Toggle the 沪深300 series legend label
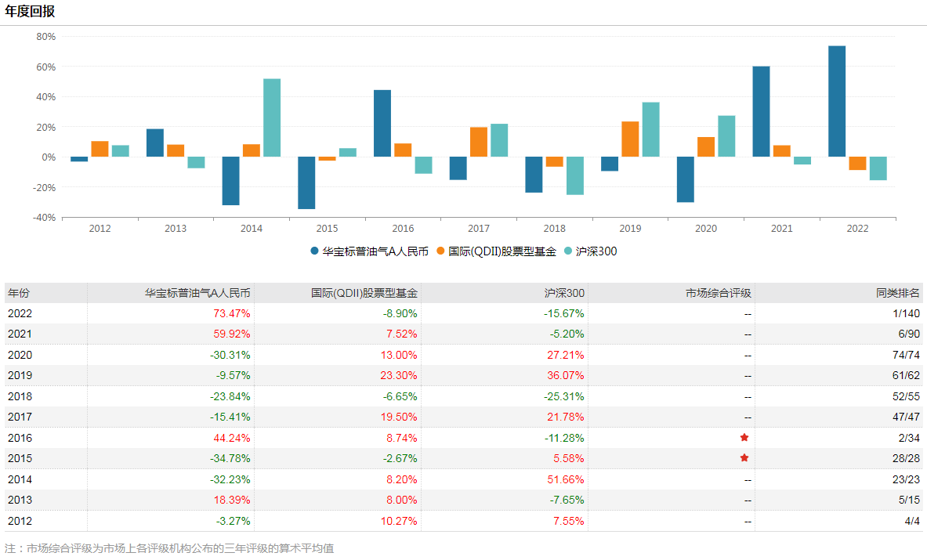The image size is (927, 560). [x=596, y=251]
